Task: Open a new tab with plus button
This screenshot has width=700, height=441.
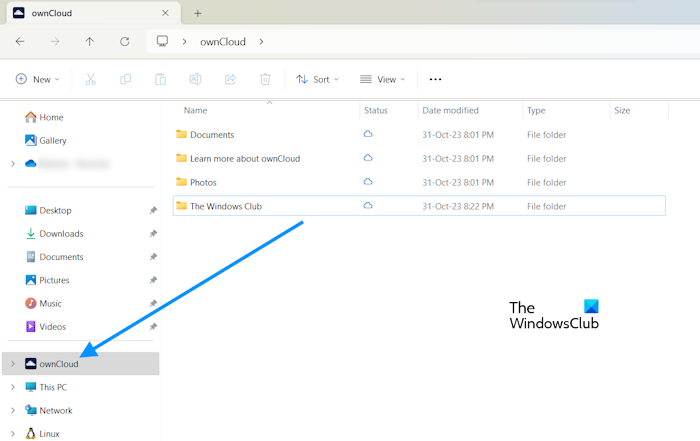Action: point(198,13)
